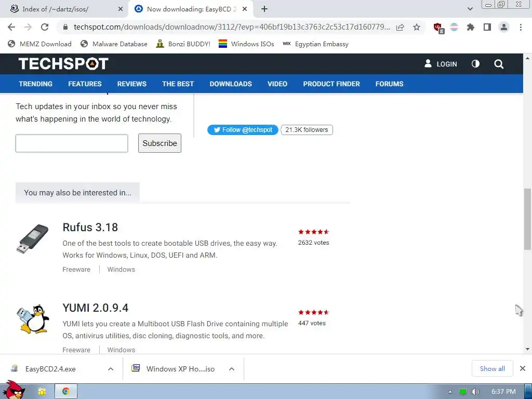Open the EasyBCD2.4.exe download item
The height and width of the screenshot is (399, 532).
50,369
